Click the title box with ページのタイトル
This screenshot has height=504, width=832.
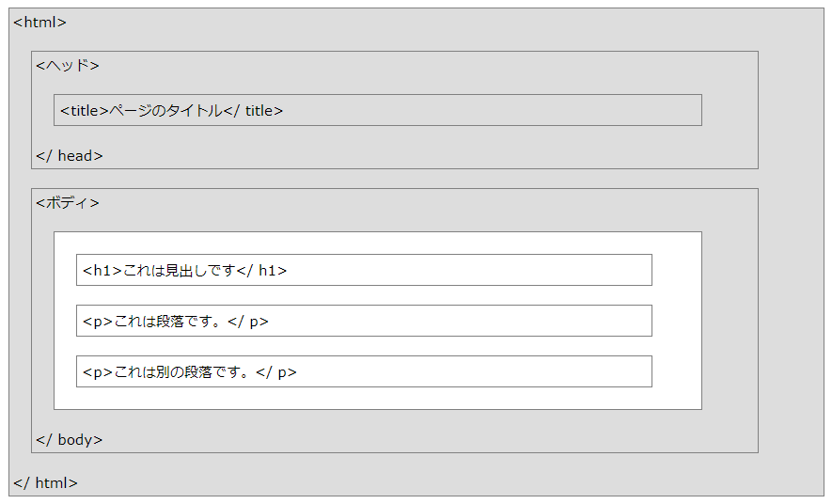[378, 110]
